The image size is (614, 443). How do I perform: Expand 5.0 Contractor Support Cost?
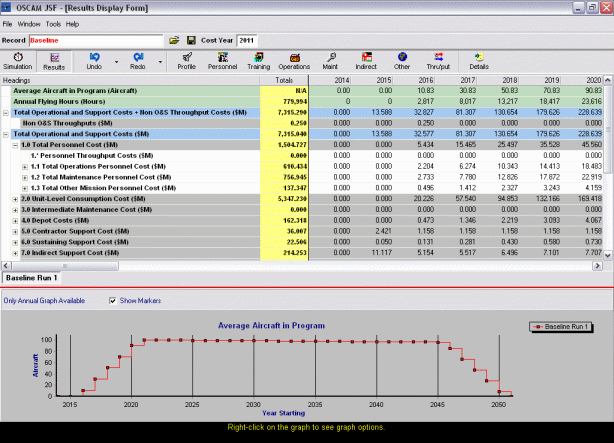click(15, 232)
